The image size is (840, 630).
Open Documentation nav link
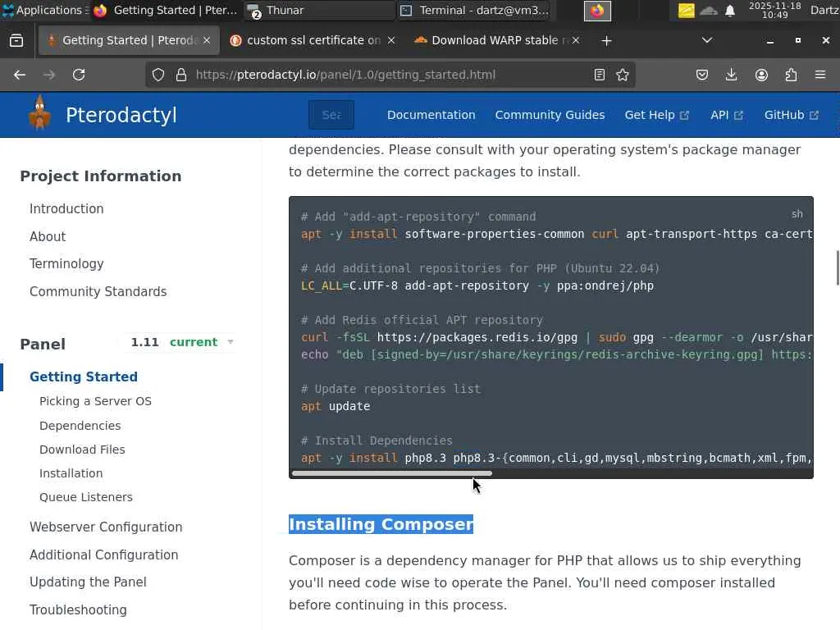(x=431, y=115)
